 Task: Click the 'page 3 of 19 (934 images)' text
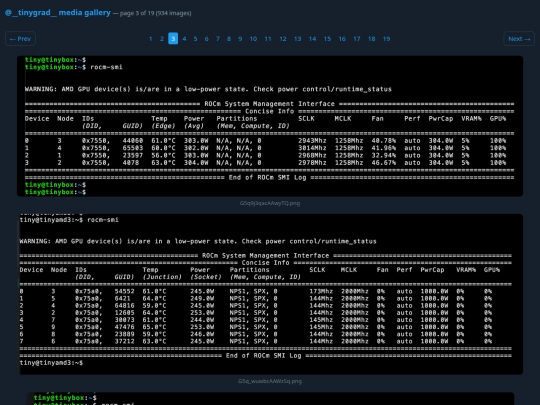click(x=155, y=13)
